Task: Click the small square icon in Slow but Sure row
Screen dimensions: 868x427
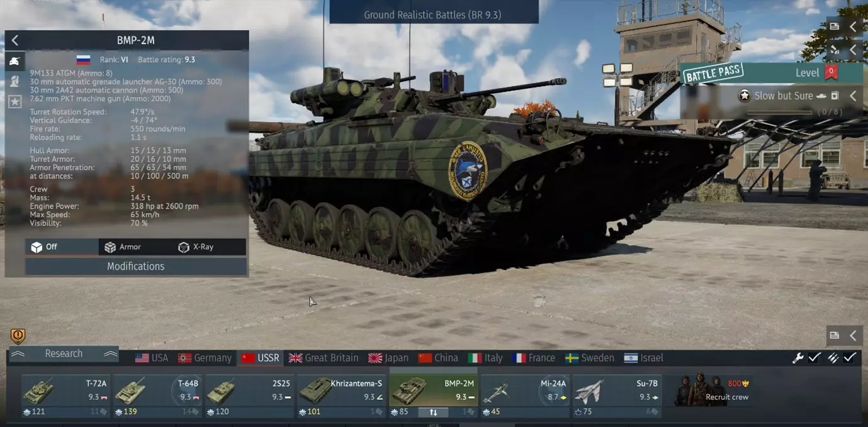Action: [x=835, y=96]
